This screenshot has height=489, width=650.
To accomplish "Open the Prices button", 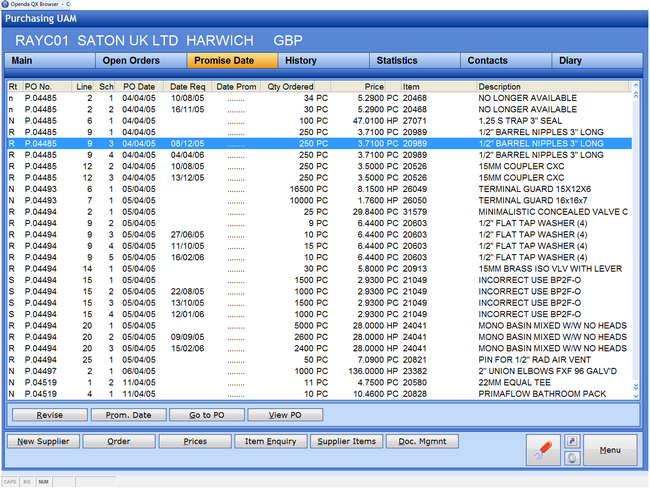I will click(x=195, y=441).
